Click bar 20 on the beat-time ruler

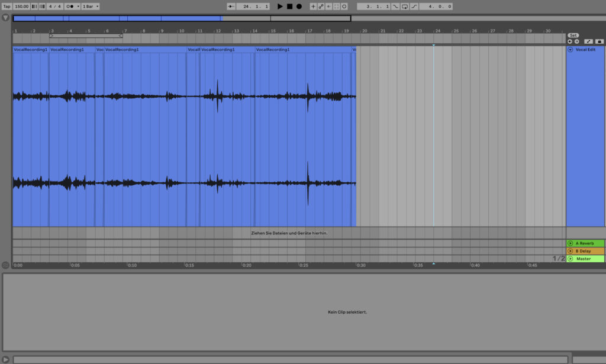pos(364,31)
